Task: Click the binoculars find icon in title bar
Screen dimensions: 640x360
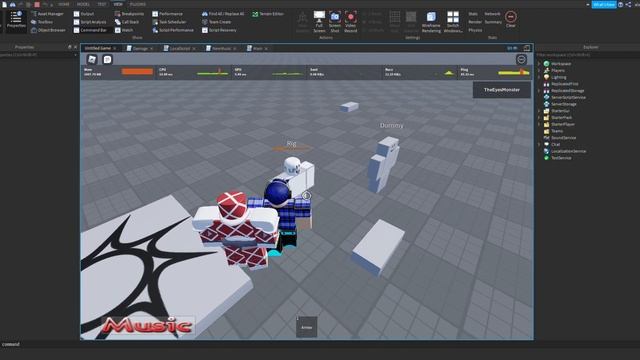Action: pos(13,4)
